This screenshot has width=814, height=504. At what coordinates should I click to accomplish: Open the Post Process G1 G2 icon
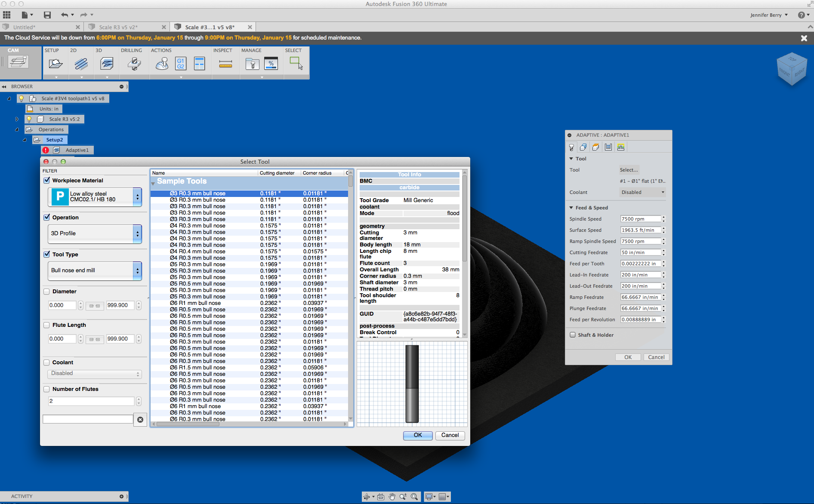coord(181,64)
